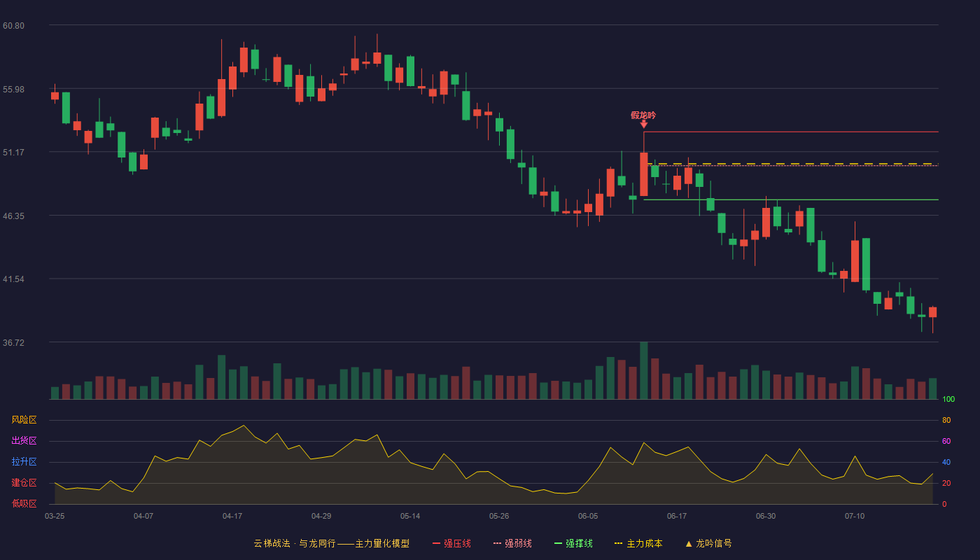980x560 pixels.
Task: Select the 假龙吟 signal marker label
Action: [643, 115]
